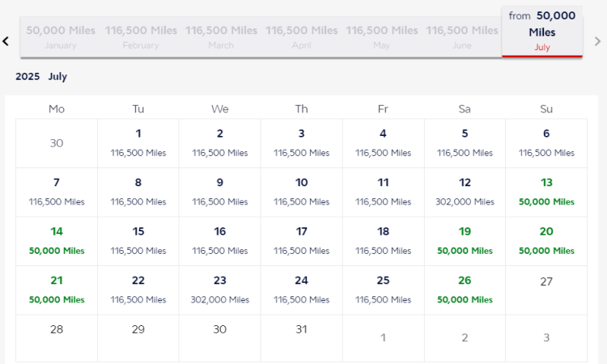Screen dimensions: 607x364
Task: Click the 'Fr' weekday header
Action: point(384,109)
